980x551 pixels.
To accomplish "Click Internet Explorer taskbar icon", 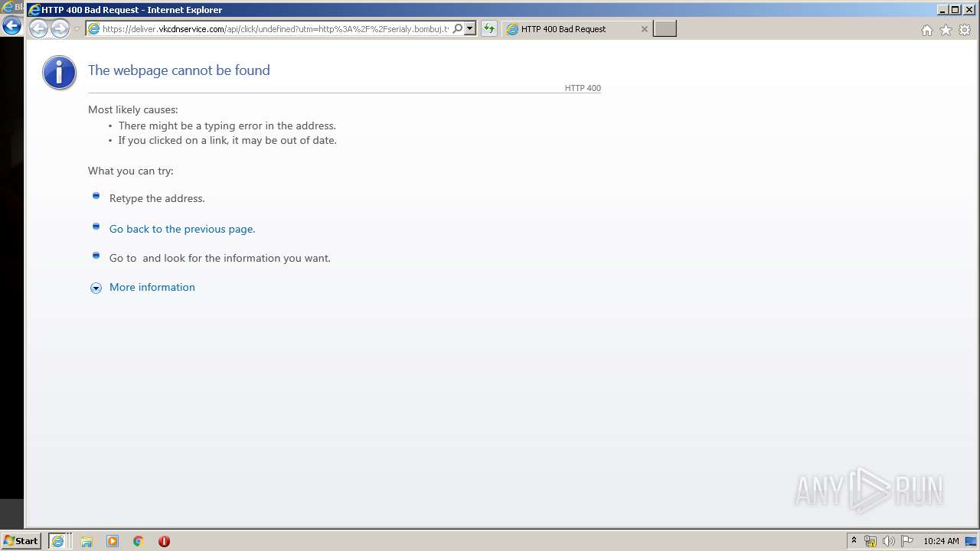I will [58, 541].
